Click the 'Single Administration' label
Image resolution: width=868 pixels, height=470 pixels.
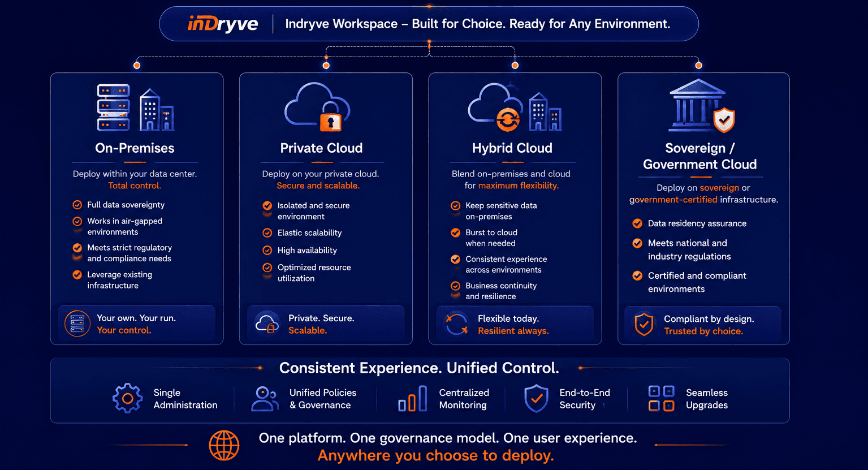click(185, 399)
